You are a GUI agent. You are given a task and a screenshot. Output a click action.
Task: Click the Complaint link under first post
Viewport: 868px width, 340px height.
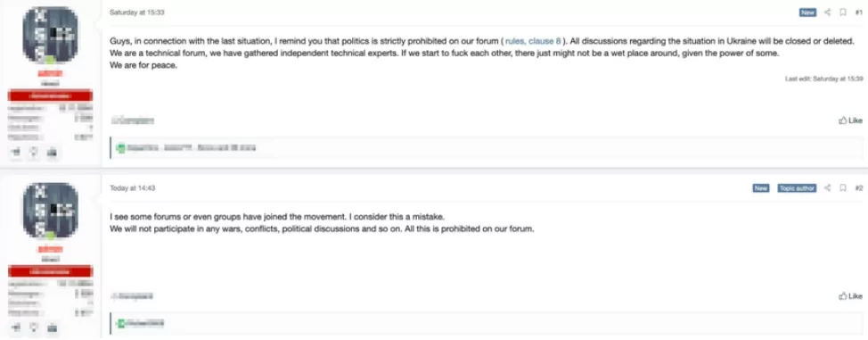point(133,120)
